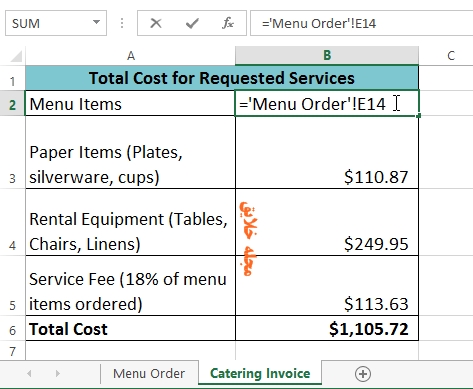This screenshot has width=473, height=389.
Task: Click the Menu Items cell
Action: click(130, 103)
